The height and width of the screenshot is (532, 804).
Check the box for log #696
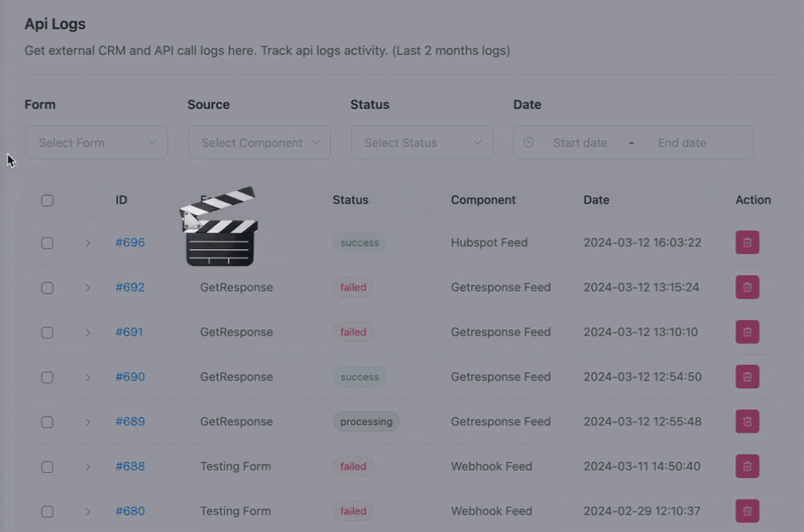coord(47,242)
